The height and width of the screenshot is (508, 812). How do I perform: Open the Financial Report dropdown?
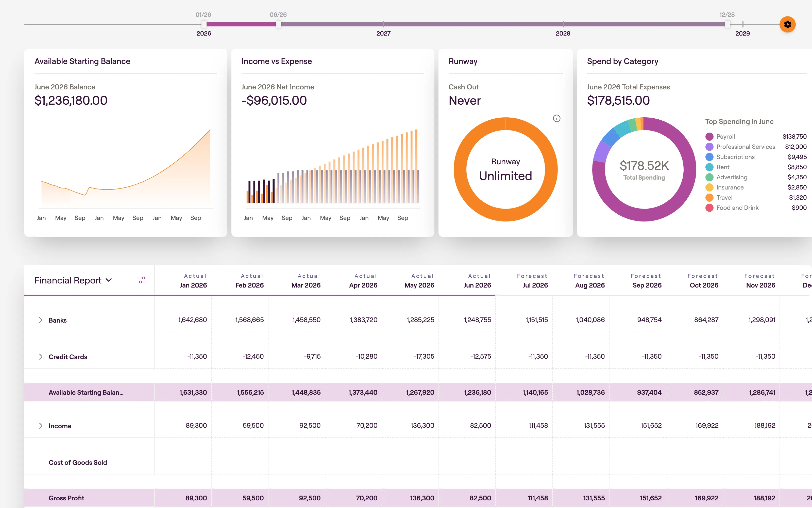tap(73, 280)
